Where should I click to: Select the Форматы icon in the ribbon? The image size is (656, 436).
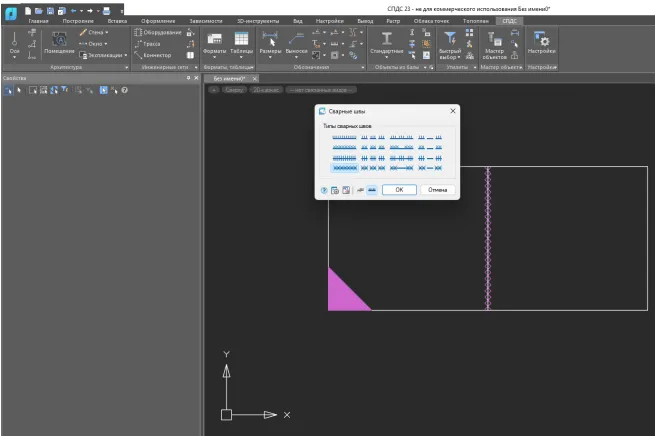click(214, 41)
